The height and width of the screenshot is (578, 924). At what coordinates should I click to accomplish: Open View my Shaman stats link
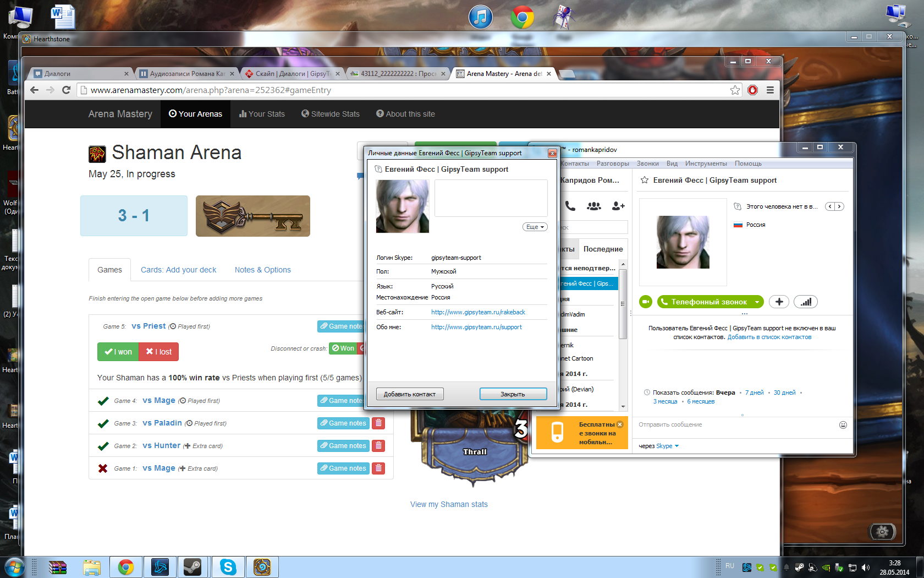coord(449,504)
